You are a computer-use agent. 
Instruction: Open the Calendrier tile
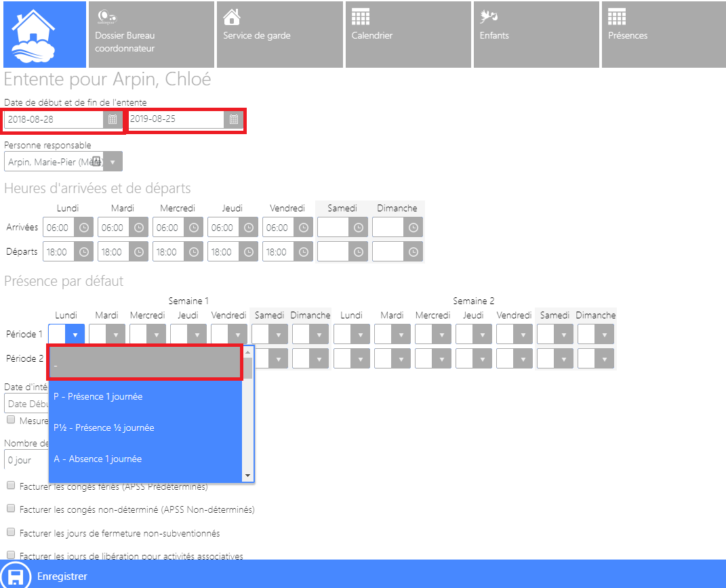(x=408, y=35)
